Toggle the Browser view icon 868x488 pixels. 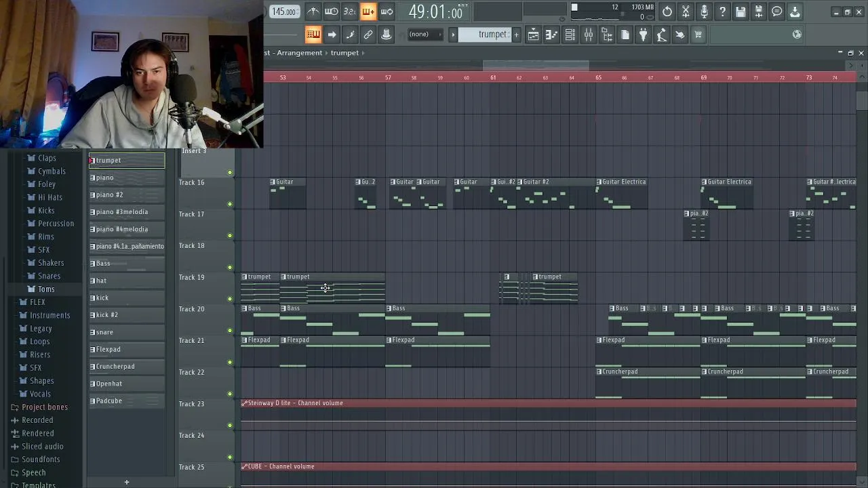607,35
